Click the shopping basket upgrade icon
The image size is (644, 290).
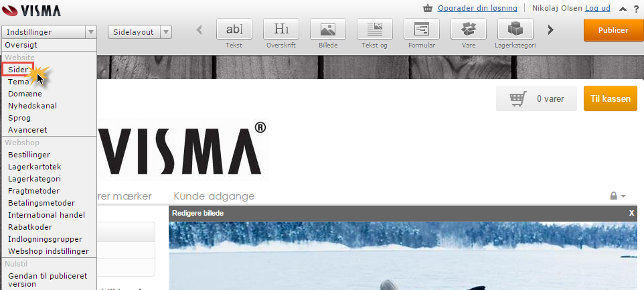428,8
